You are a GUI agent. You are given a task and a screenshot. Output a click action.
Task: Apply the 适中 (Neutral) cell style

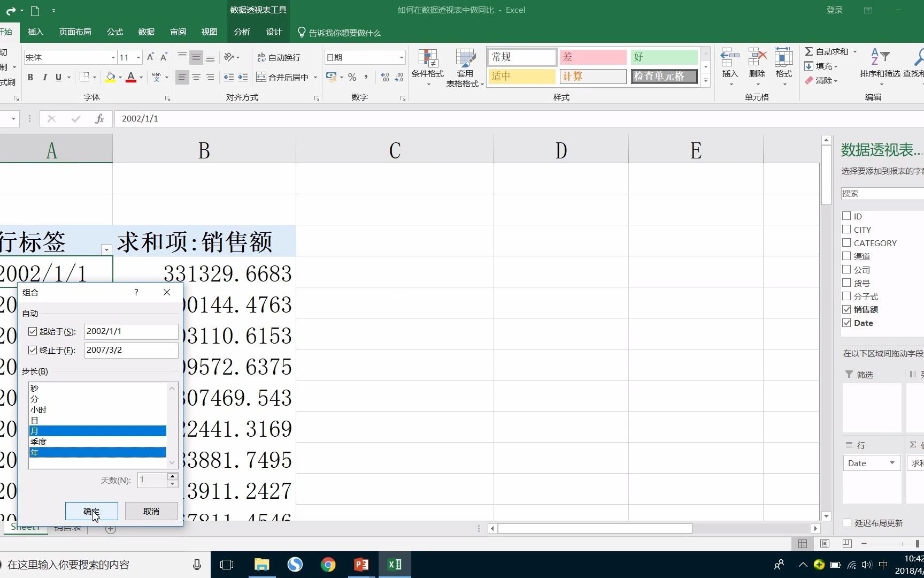[x=522, y=77]
